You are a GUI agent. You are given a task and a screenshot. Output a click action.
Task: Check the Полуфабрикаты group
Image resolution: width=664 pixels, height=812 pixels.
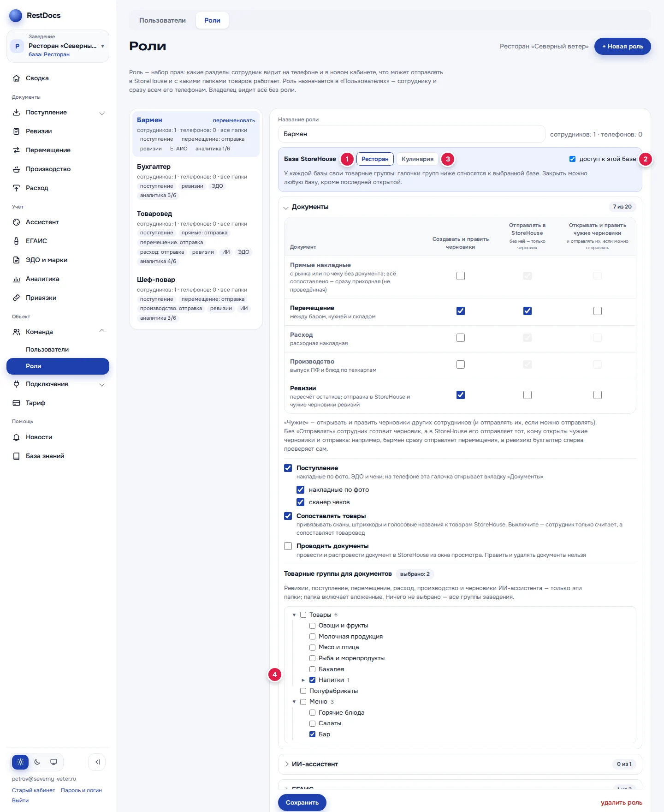(303, 691)
